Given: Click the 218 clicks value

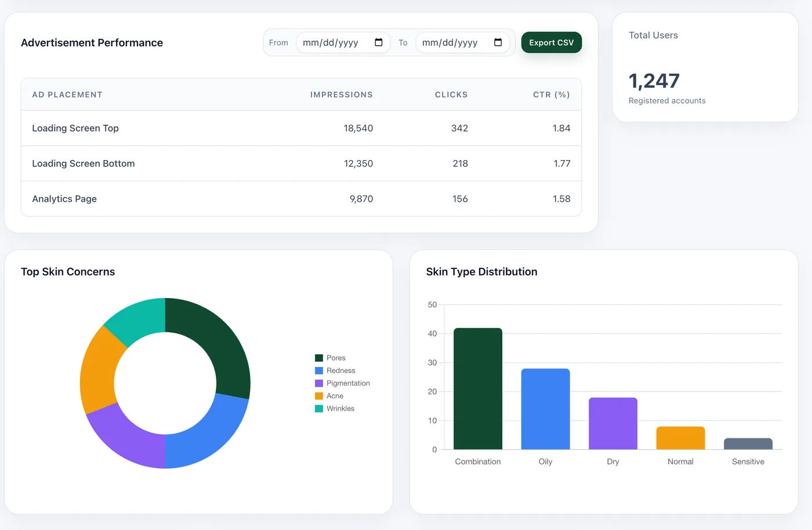Looking at the screenshot, I should point(461,164).
